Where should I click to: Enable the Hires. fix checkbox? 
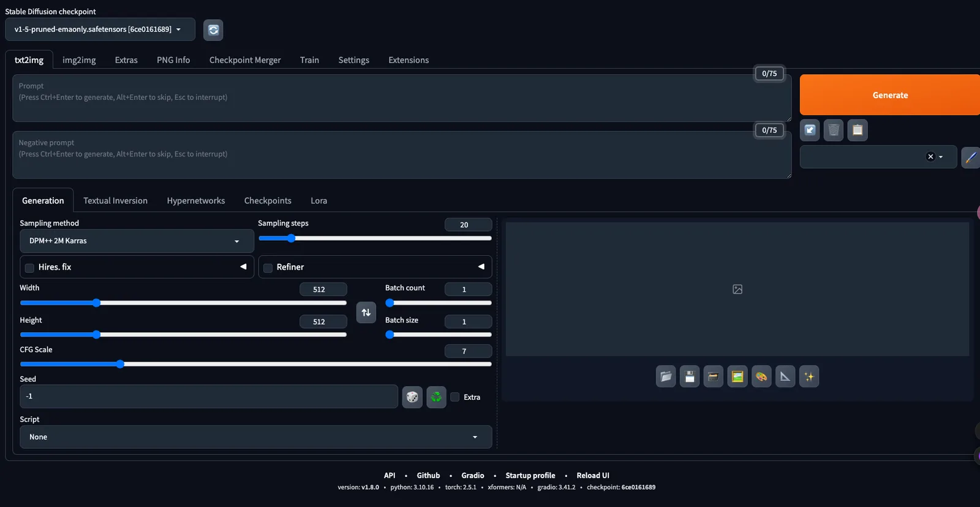tap(29, 268)
